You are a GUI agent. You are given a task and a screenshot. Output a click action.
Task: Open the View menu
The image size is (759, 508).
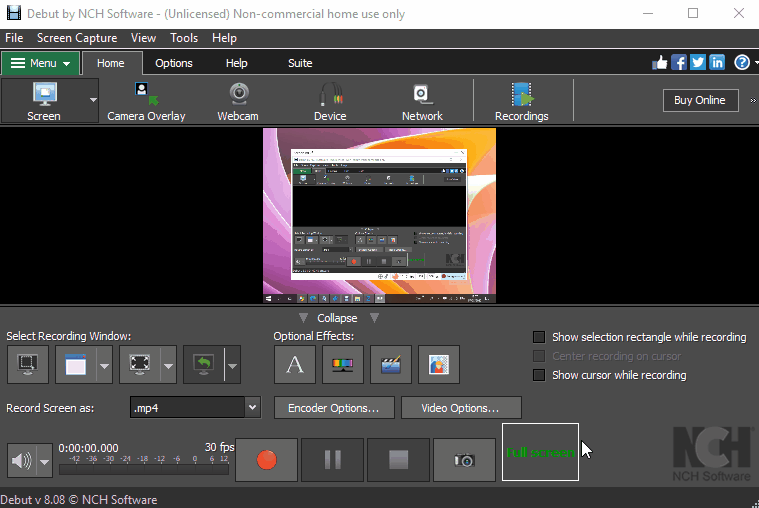(x=143, y=38)
